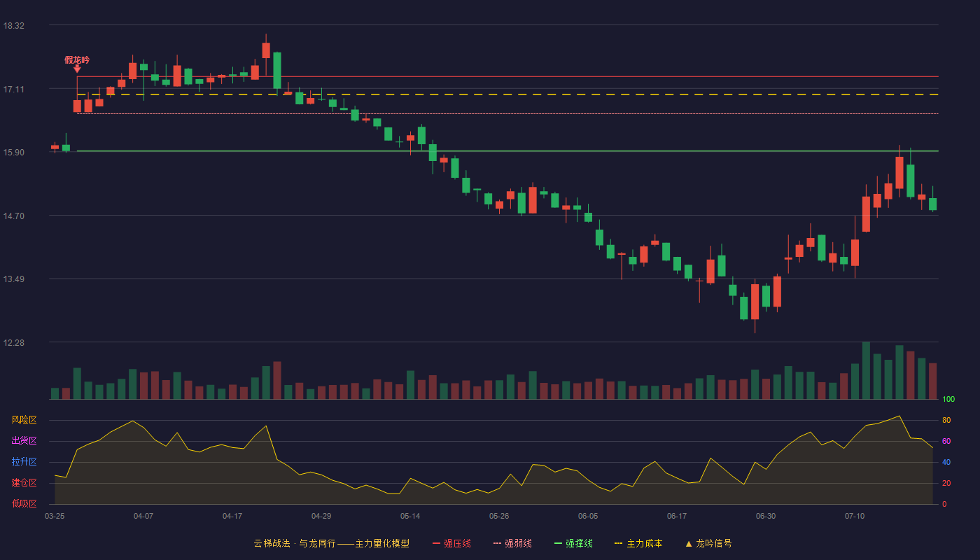Click the 18.32 price axis label
The image size is (980, 560).
pyautogui.click(x=14, y=26)
